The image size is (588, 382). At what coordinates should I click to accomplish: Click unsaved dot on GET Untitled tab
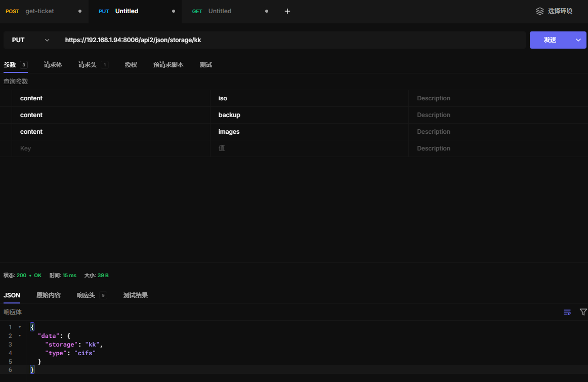point(267,11)
